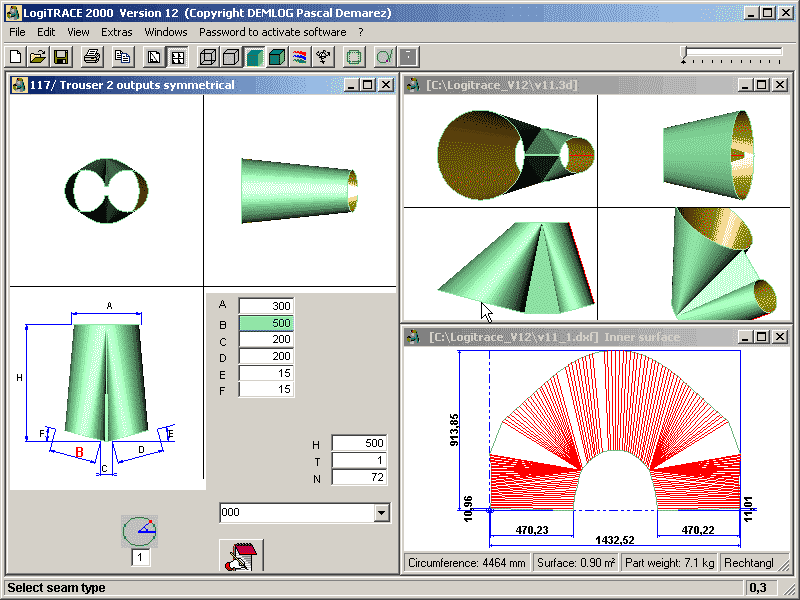Image resolution: width=800 pixels, height=600 pixels.
Task: Click the v11_1.dxf window title icon
Action: (413, 337)
